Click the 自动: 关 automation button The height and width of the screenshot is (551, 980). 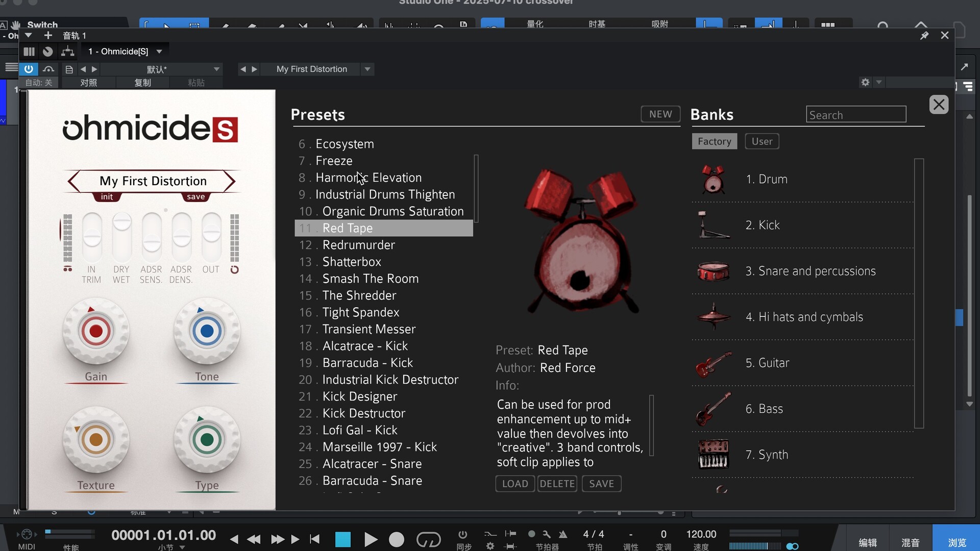(39, 83)
